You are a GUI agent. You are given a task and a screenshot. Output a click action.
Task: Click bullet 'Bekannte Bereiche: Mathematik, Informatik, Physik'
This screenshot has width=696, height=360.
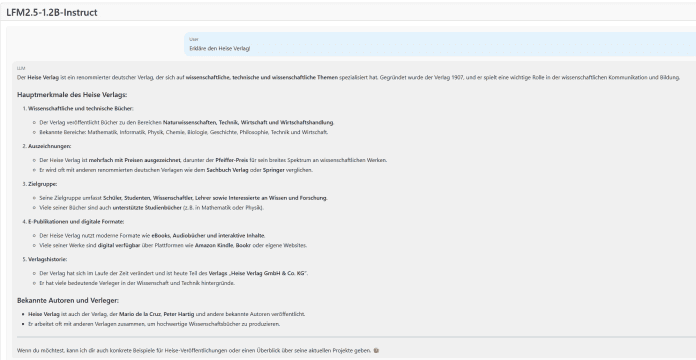pos(183,132)
